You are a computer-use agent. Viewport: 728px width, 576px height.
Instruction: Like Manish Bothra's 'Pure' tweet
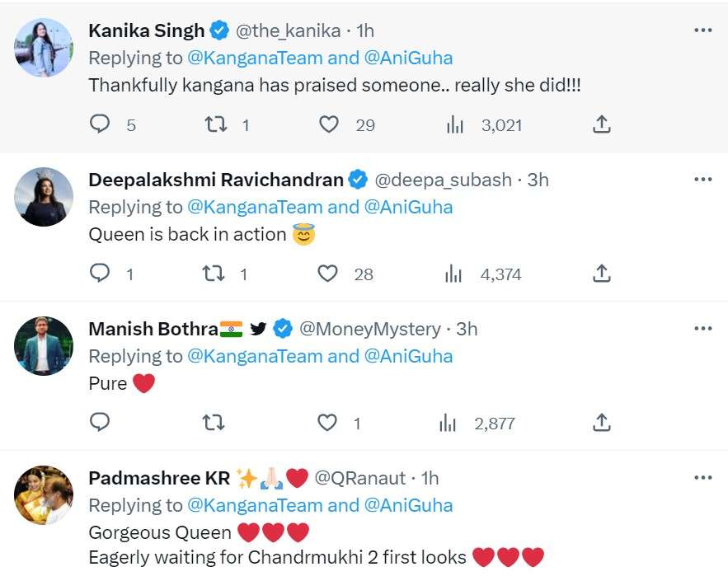click(326, 423)
